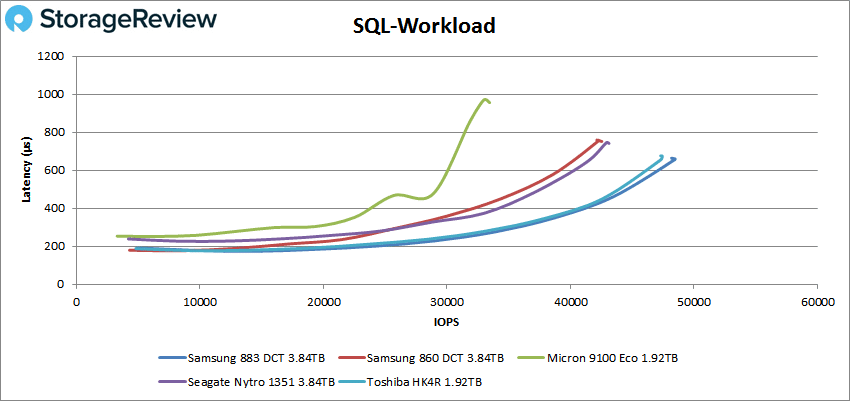Click the 30000 x-axis label

(x=447, y=303)
